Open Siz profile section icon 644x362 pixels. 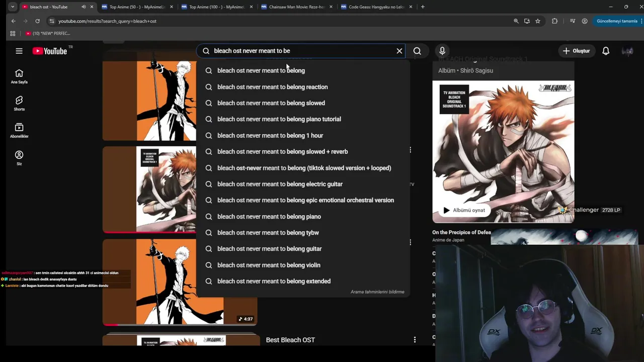[19, 158]
